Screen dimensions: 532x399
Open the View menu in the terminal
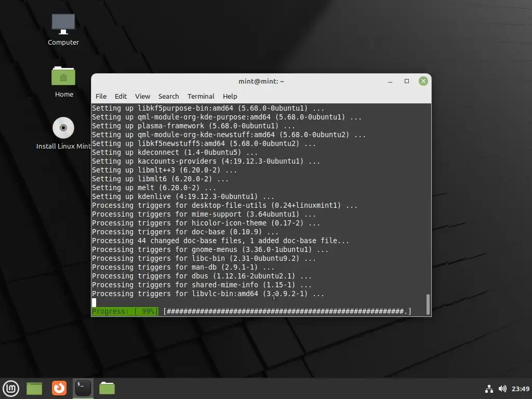click(x=142, y=96)
